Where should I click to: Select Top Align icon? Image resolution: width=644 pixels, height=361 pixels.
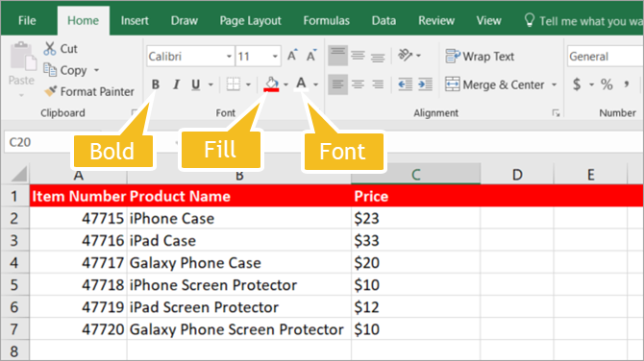[338, 56]
